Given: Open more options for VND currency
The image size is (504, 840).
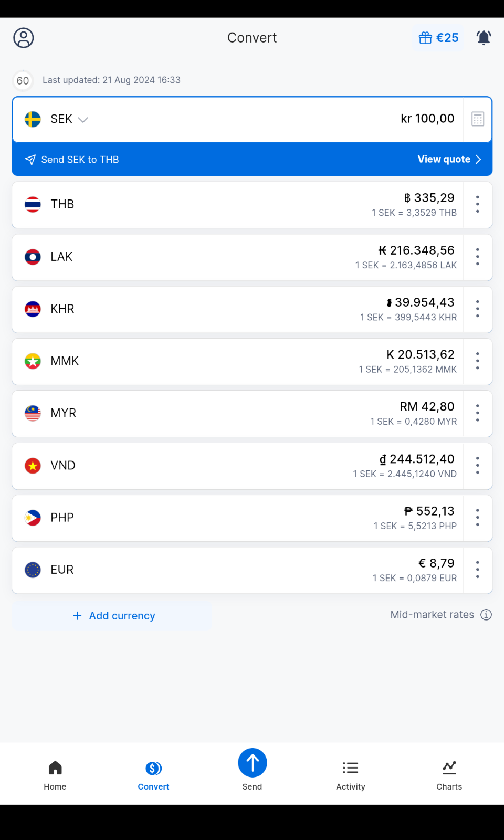Looking at the screenshot, I should (477, 465).
